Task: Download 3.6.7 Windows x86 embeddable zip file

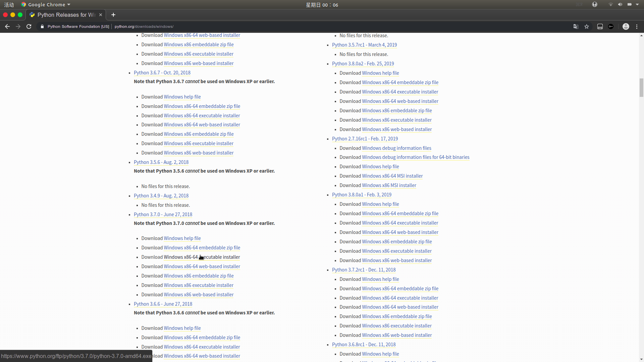Action: (199, 134)
